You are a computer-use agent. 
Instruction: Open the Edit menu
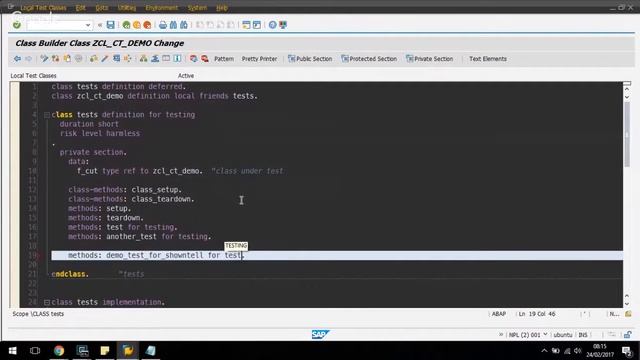click(81, 8)
